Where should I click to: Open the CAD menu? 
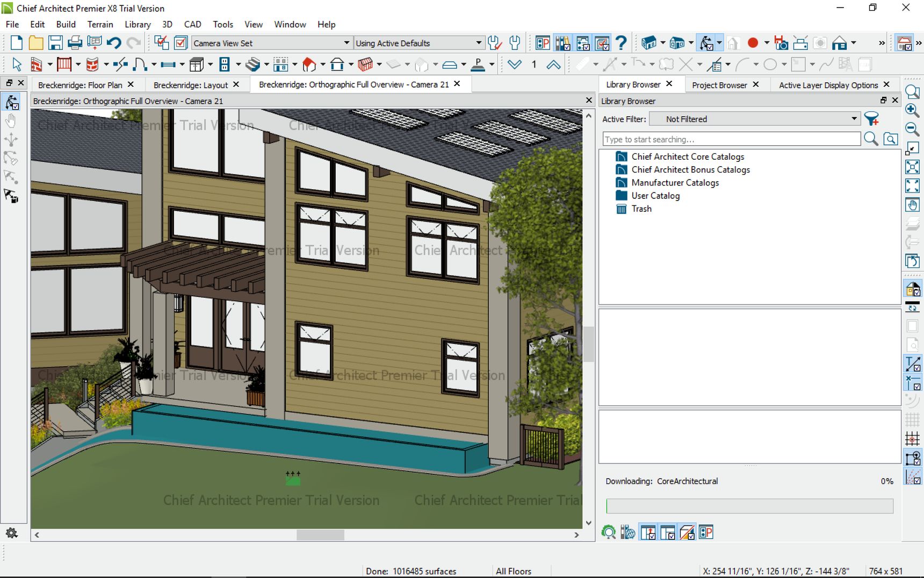coord(192,24)
